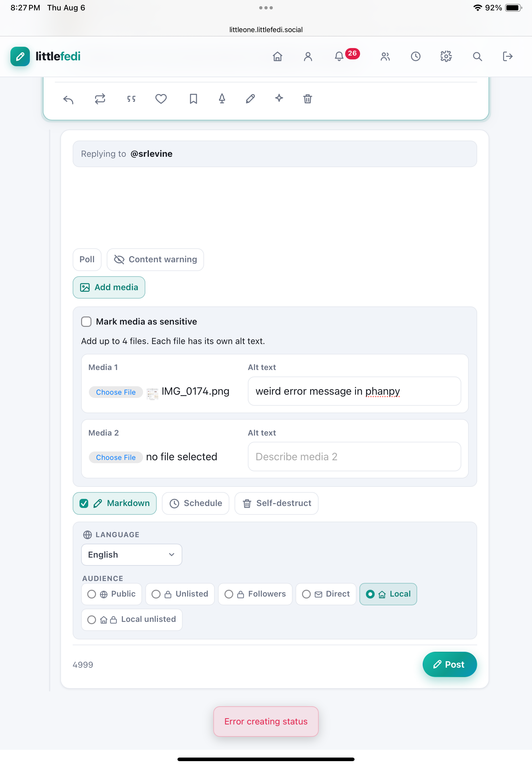
Task: Select the Followers audience radio button
Action: point(229,594)
